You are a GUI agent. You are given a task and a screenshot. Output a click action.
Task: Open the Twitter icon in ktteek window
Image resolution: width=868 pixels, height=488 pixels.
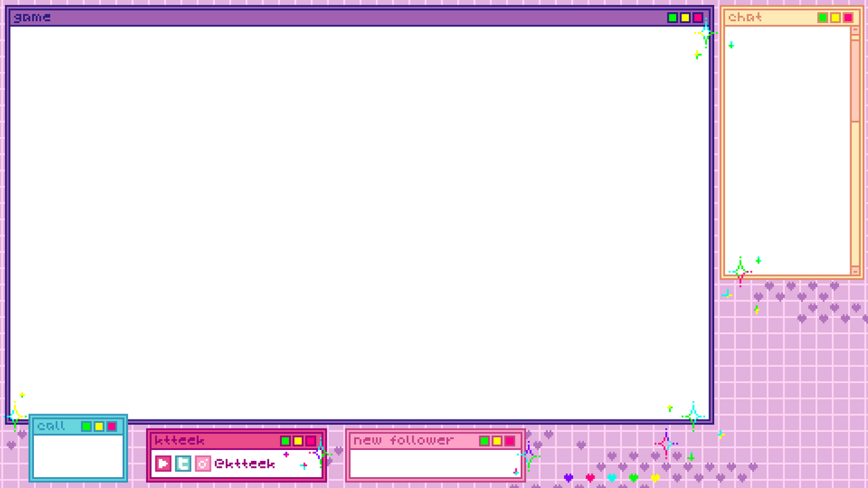coord(183,464)
